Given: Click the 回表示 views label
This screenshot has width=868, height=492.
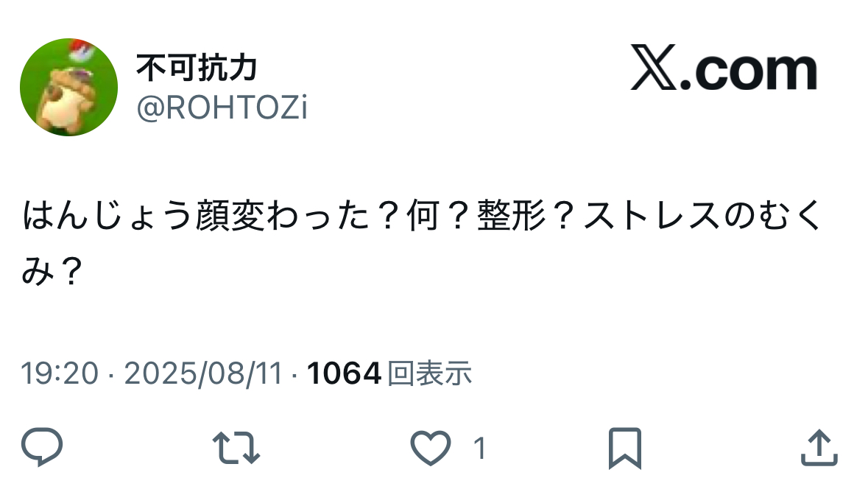Looking at the screenshot, I should pyautogui.click(x=429, y=373).
